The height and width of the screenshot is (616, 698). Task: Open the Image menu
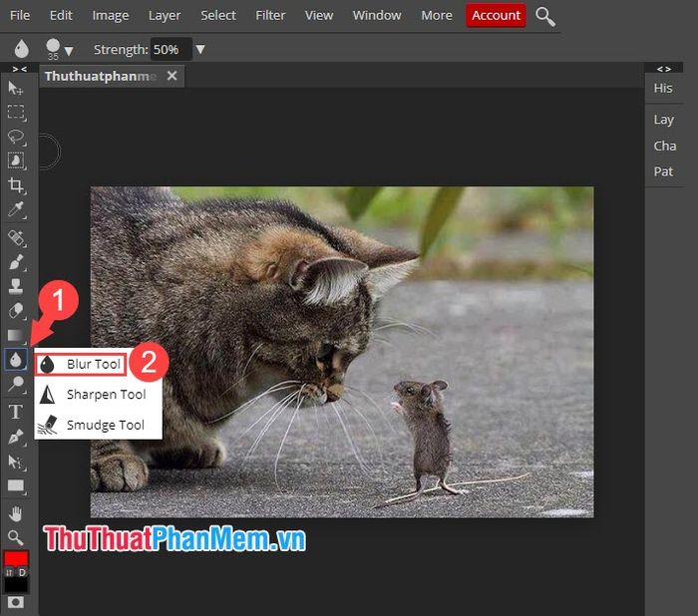111,16
